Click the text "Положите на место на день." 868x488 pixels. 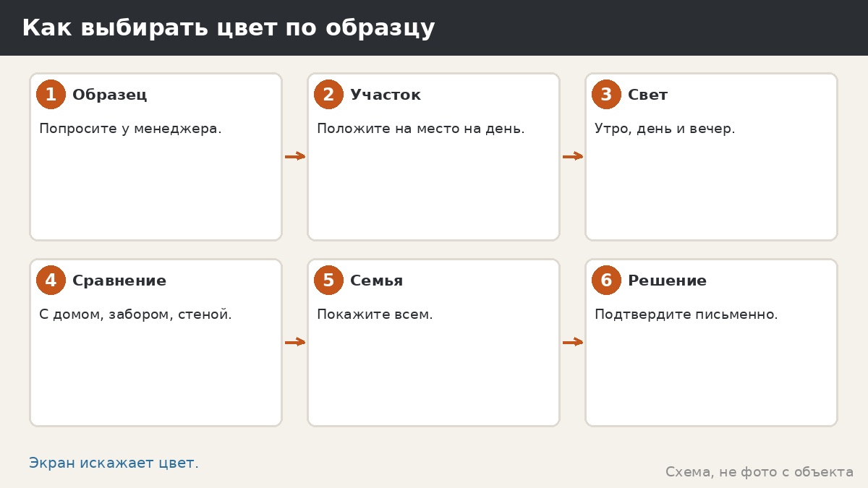(421, 129)
